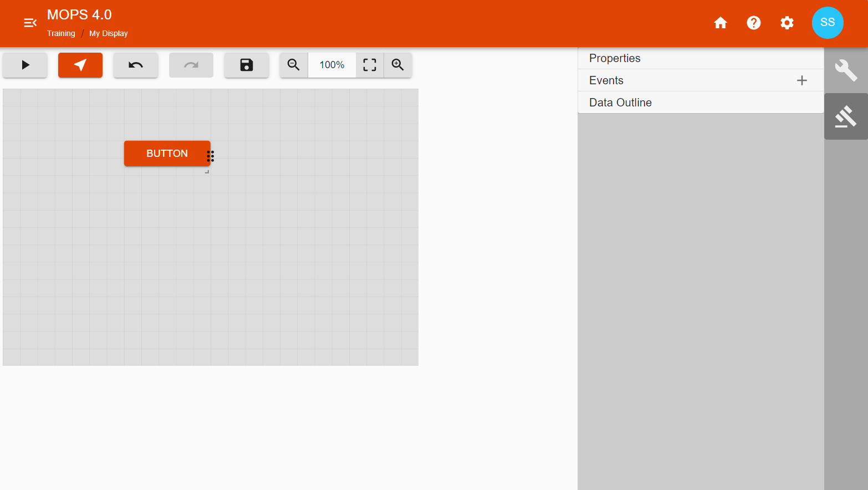Zoom in on the canvas
Image resolution: width=868 pixels, height=490 pixels.
point(398,65)
